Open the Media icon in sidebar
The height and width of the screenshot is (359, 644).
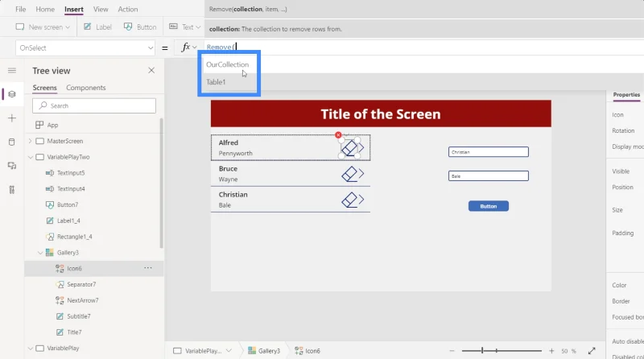(x=12, y=166)
